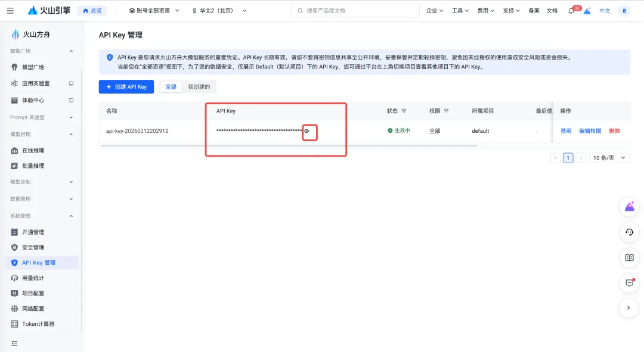The width and height of the screenshot is (644, 352).
Task: Click the 创建 API Key button
Action: [x=126, y=86]
